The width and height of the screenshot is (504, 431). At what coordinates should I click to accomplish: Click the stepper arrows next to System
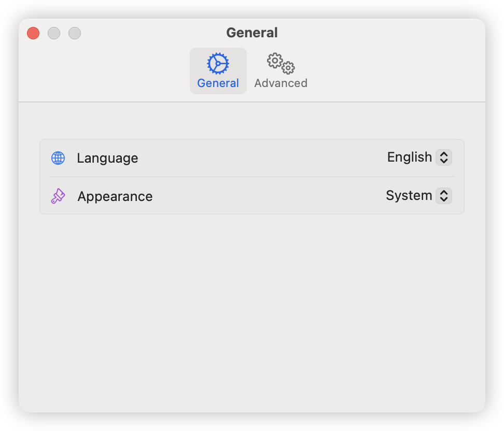[444, 196]
